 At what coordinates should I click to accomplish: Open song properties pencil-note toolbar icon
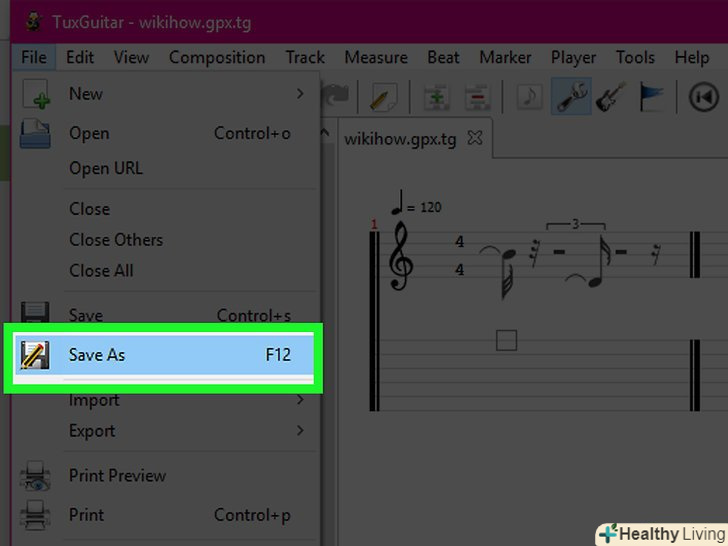pos(384,97)
